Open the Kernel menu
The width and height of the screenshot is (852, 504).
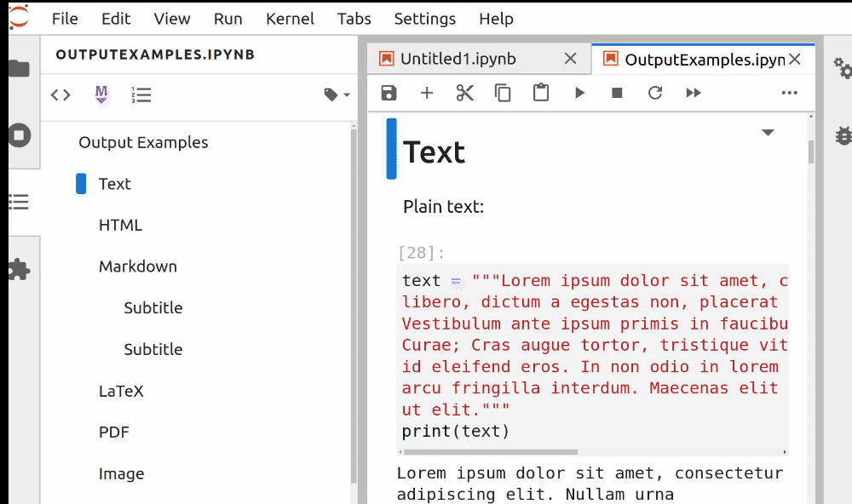click(x=291, y=19)
